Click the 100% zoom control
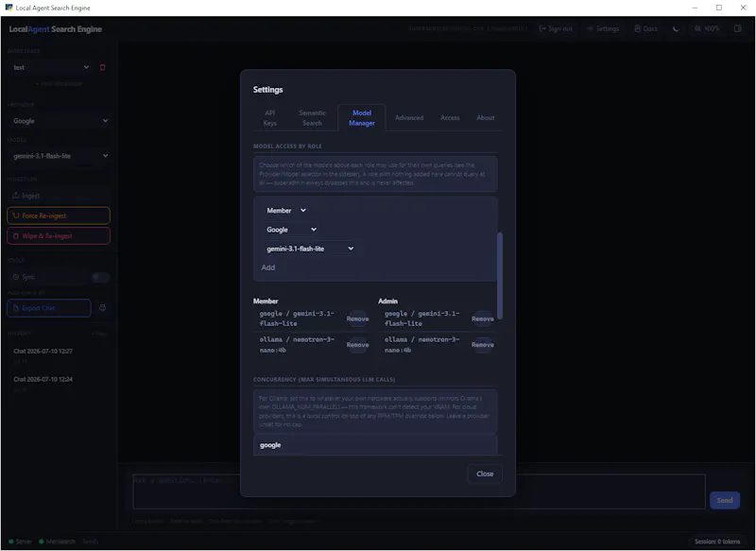 tap(707, 29)
